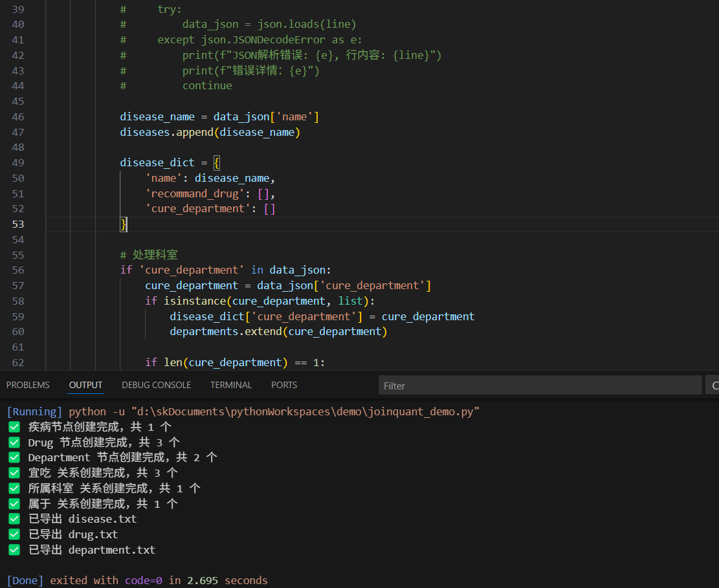This screenshot has width=719, height=588.
Task: Click the commented 'continue' statement
Action: pyautogui.click(x=207, y=85)
